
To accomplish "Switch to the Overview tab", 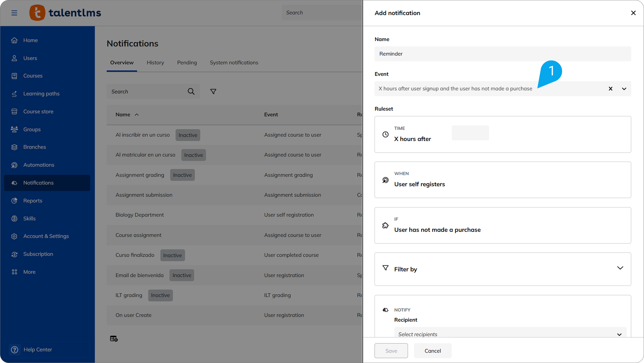I will (x=122, y=63).
